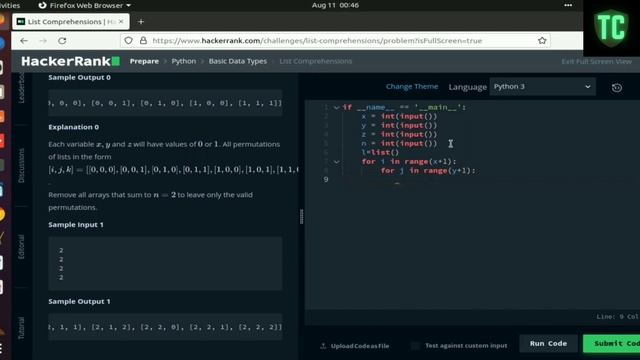Open the tracking protection shield icon
The height and width of the screenshot is (360, 640).
click(x=129, y=40)
